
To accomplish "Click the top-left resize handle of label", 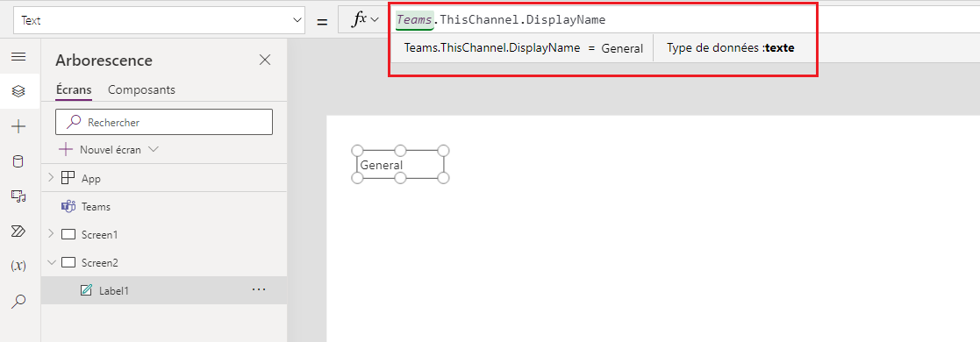I will pyautogui.click(x=357, y=151).
